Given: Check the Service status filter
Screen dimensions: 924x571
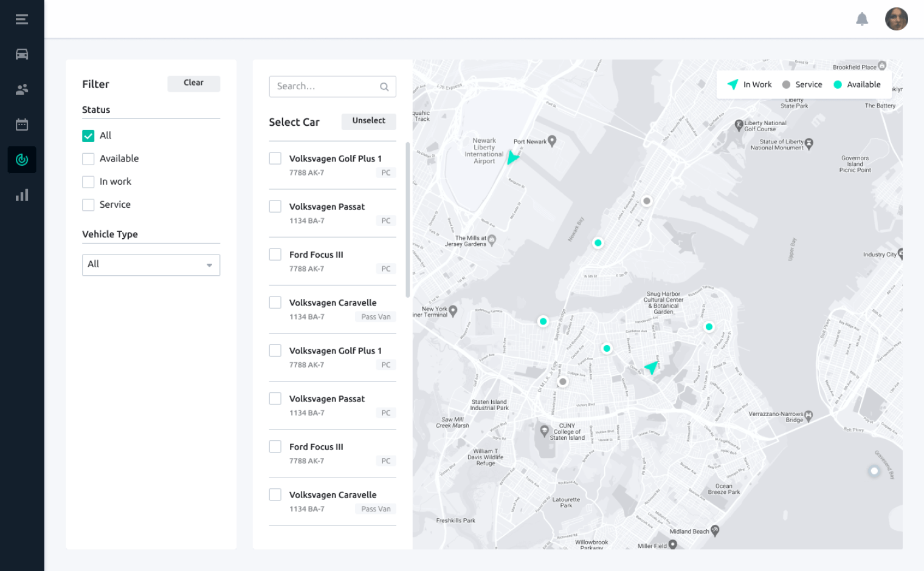Looking at the screenshot, I should tap(88, 205).
